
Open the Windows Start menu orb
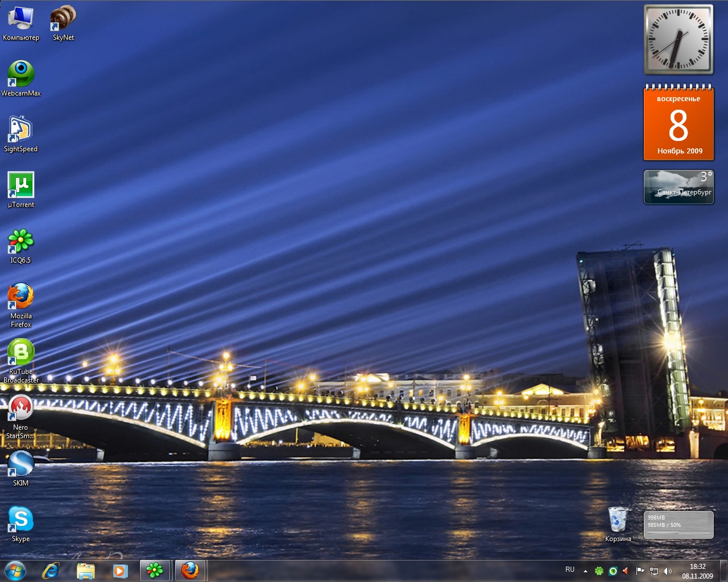[x=15, y=571]
